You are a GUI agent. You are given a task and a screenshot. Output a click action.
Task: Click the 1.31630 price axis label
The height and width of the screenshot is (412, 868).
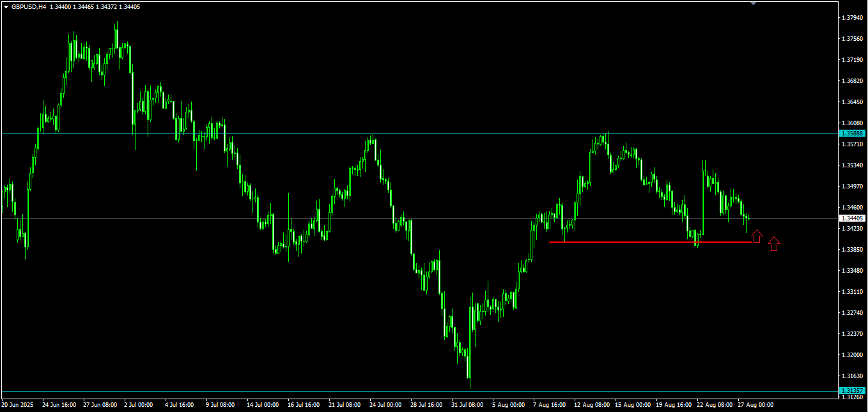click(853, 376)
